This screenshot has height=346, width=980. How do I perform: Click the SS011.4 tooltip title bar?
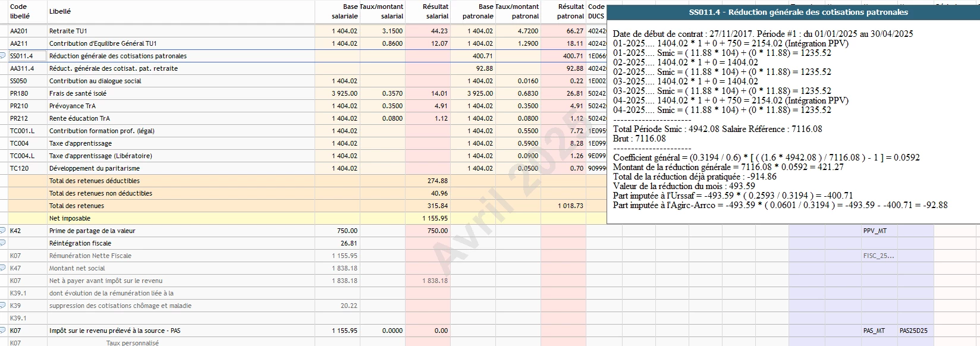(793, 12)
